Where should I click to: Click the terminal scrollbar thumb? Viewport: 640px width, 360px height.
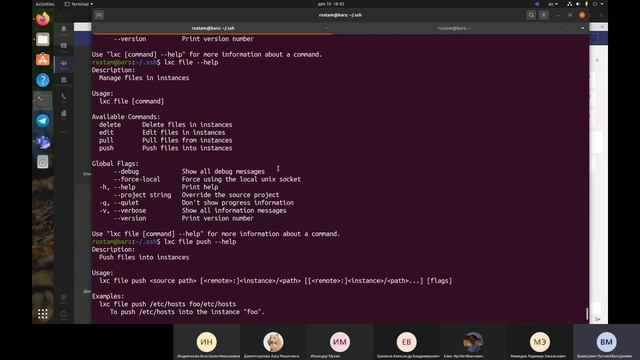pos(587,314)
